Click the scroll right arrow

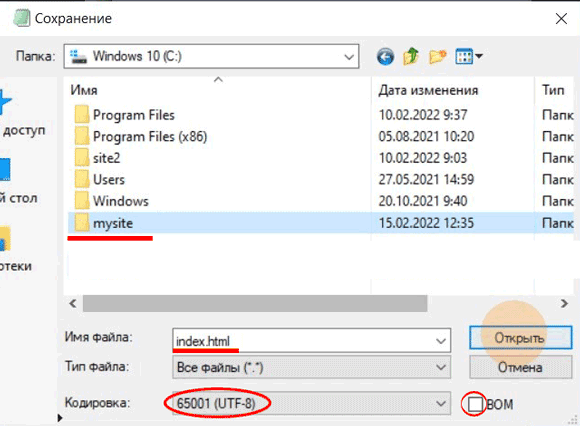564,304
